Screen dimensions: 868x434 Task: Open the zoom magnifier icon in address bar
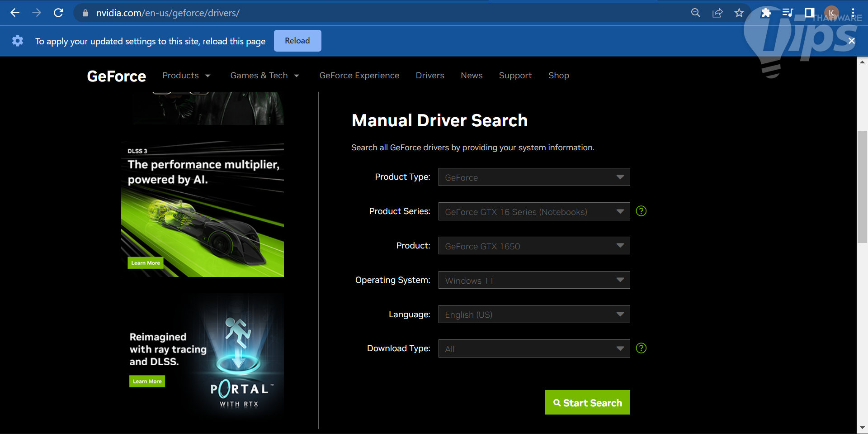[x=696, y=13]
